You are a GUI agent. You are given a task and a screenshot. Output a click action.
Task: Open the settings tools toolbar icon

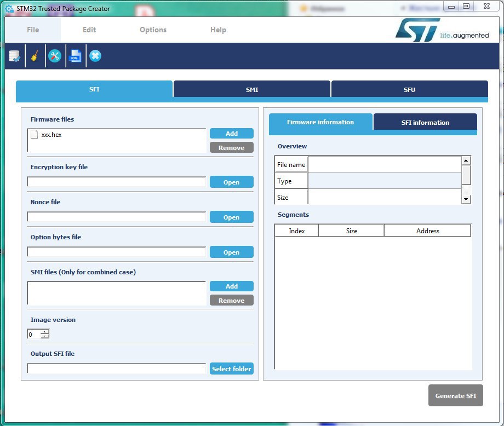point(55,56)
